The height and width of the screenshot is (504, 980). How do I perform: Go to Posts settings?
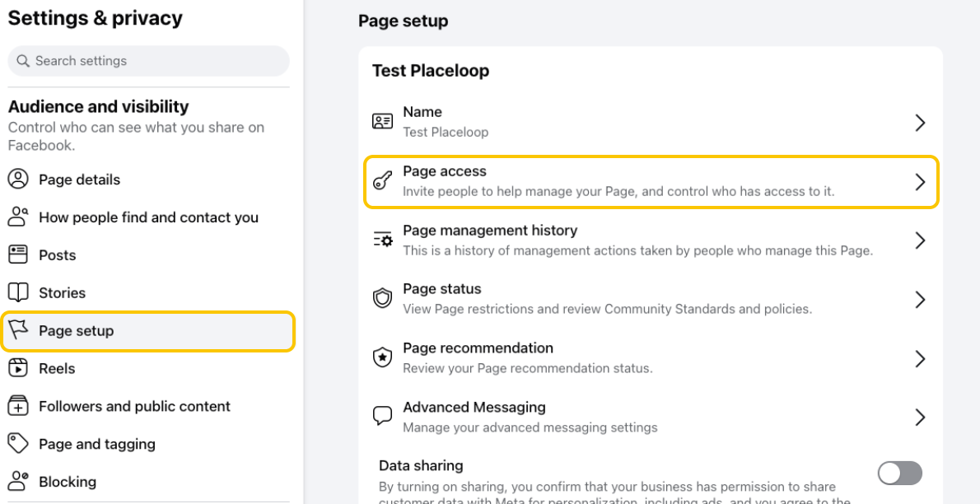pos(147,254)
